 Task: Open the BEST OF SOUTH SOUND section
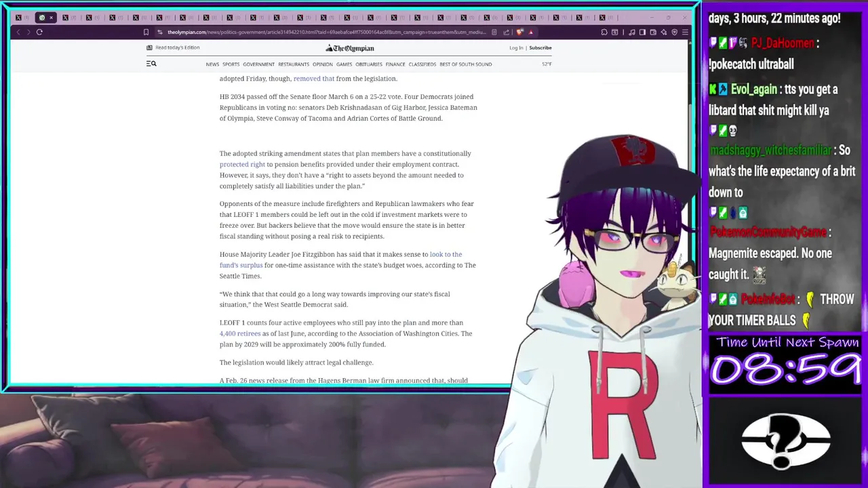point(465,64)
